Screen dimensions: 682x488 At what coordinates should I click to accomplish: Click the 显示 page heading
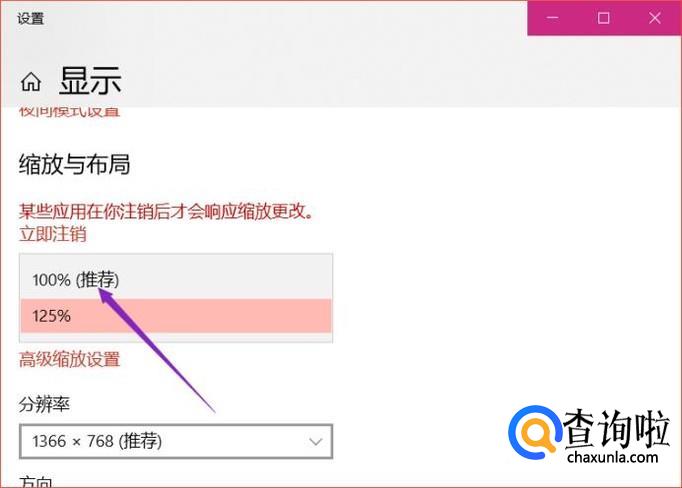(90, 81)
